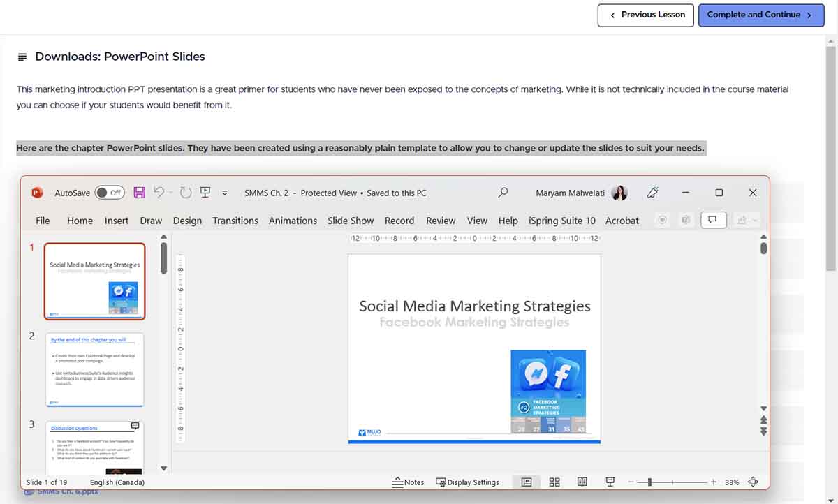This screenshot has height=504, width=838.
Task: Click thumbnail panel scroll up arrow
Action: click(x=164, y=237)
